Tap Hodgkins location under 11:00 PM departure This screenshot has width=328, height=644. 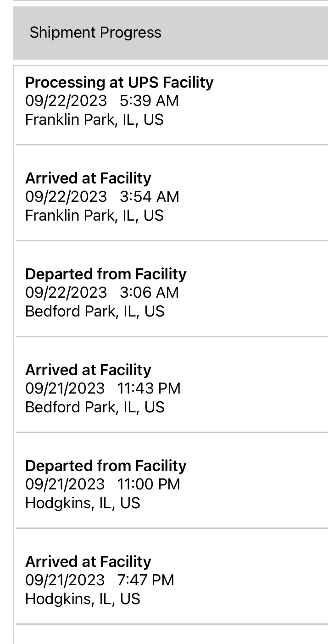pyautogui.click(x=83, y=503)
